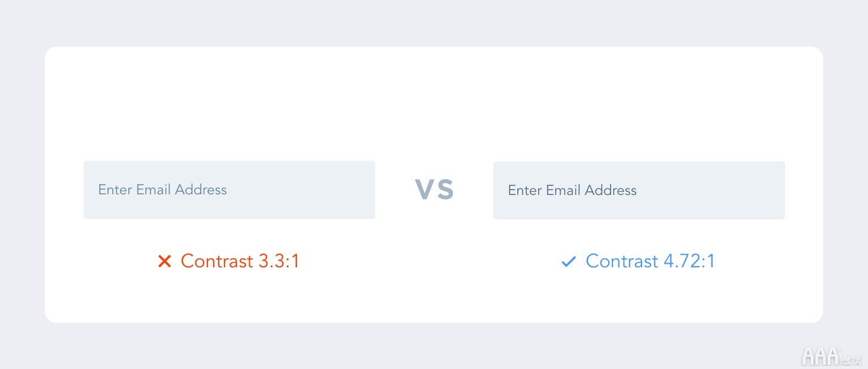Click the word Enter in the left field
Screen dimensions: 868x369
click(x=115, y=190)
